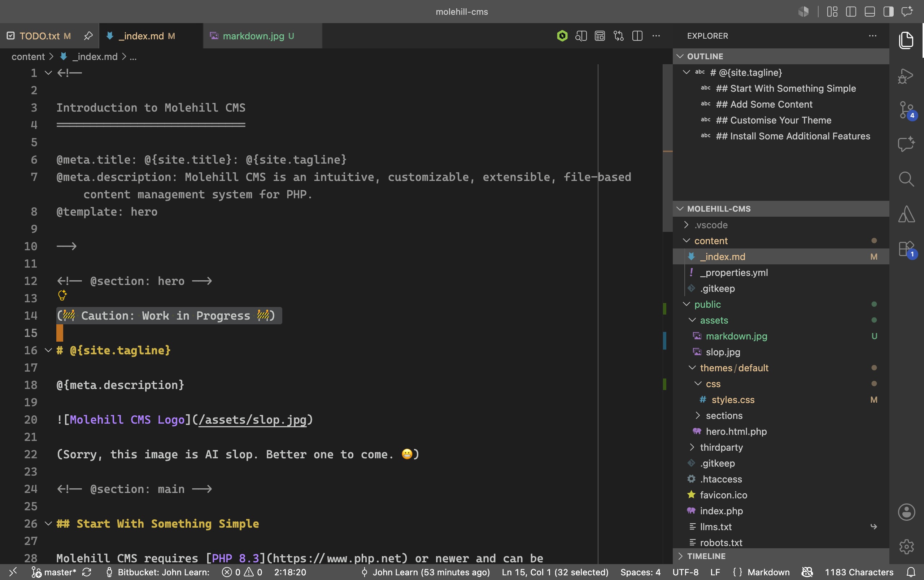Click the disabled Copilot status icon in status bar
The image size is (924, 580).
click(x=807, y=572)
